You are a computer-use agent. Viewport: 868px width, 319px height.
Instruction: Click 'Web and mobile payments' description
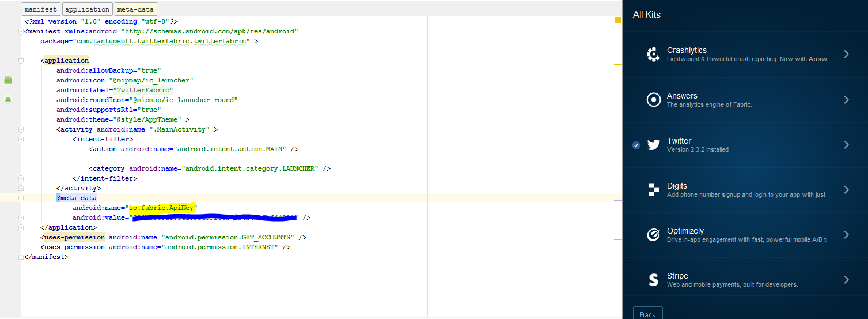click(732, 284)
